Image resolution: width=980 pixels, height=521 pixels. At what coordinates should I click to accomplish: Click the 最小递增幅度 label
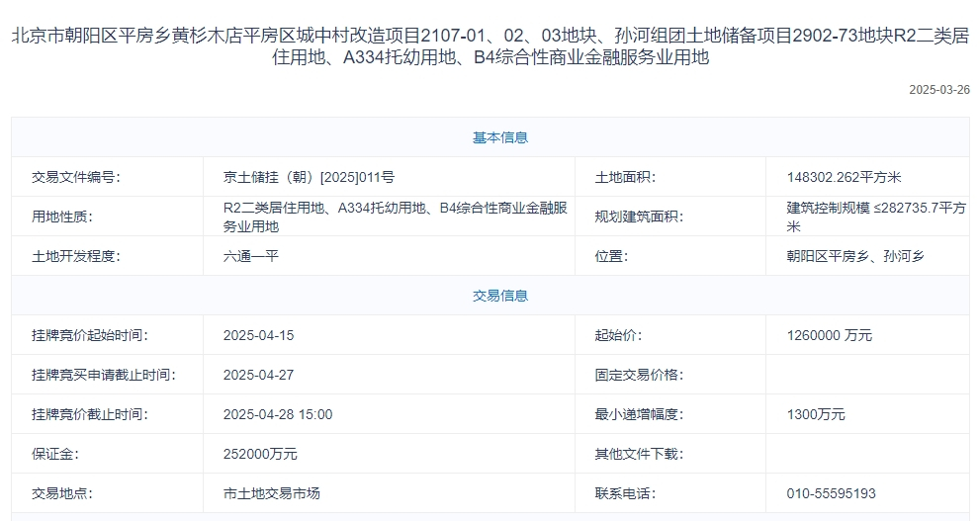pyautogui.click(x=639, y=414)
